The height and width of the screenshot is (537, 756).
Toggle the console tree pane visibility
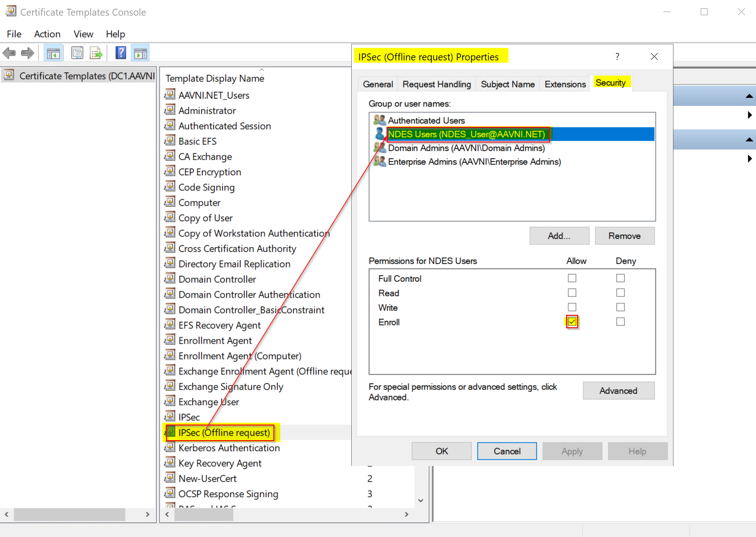click(53, 53)
